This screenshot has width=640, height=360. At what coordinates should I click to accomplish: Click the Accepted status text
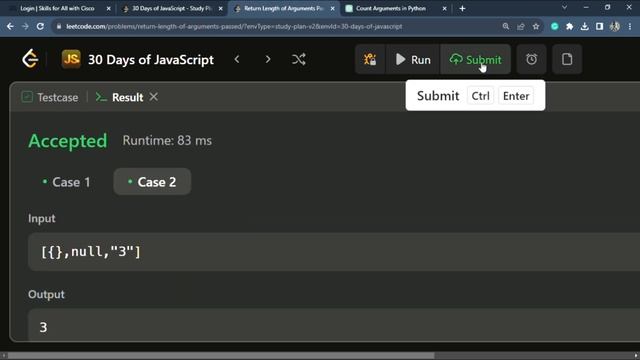click(x=68, y=141)
